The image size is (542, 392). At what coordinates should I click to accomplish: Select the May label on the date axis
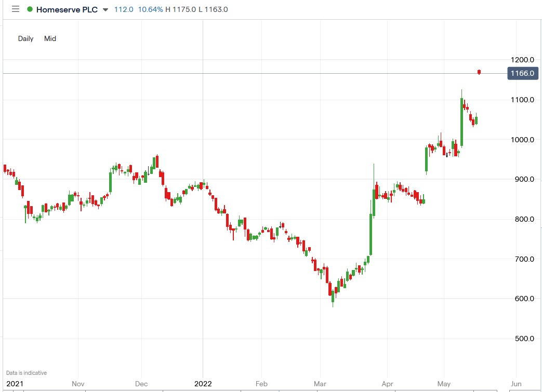click(444, 384)
